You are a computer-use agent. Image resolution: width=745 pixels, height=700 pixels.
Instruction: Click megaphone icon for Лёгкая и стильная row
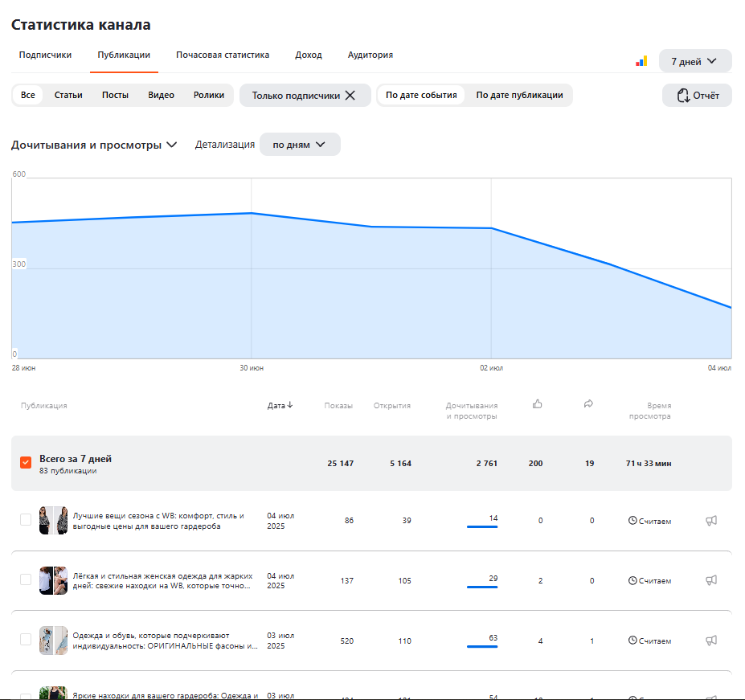pyautogui.click(x=711, y=580)
